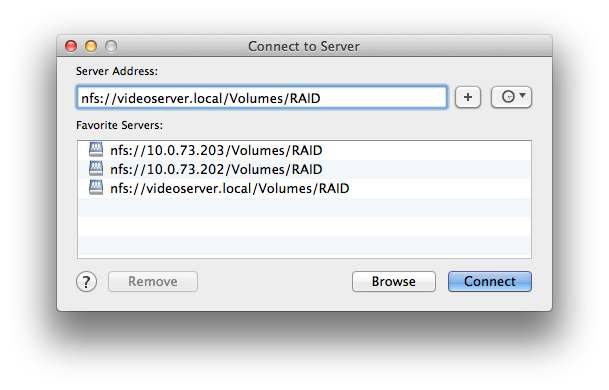Click the Connect to Server title bar
Viewport: 609px width, 390px height.
(x=304, y=46)
